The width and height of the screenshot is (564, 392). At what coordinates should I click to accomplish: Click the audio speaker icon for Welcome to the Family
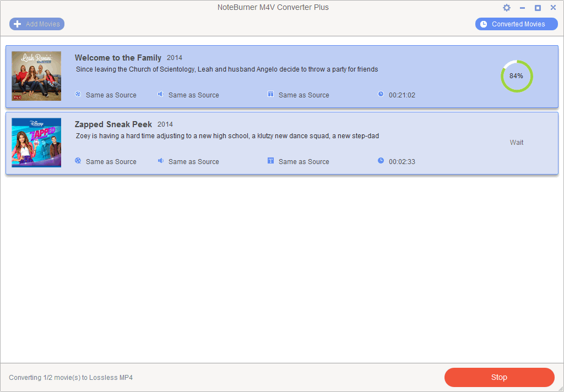[160, 94]
